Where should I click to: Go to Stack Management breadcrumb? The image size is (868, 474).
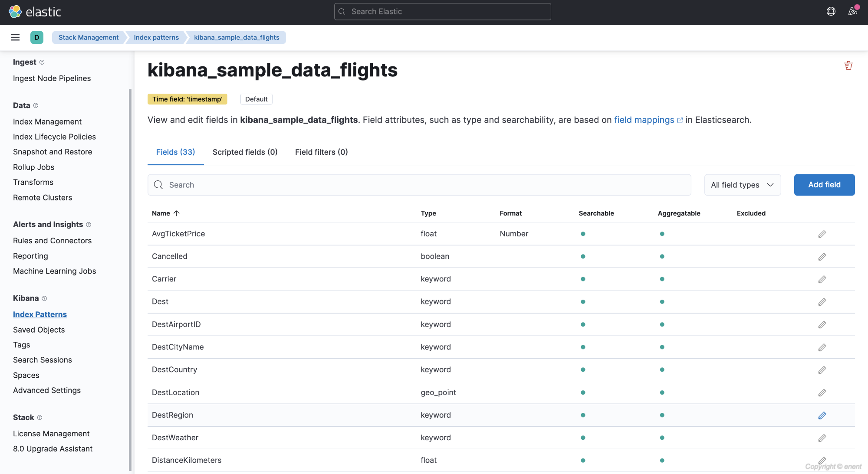coord(89,37)
